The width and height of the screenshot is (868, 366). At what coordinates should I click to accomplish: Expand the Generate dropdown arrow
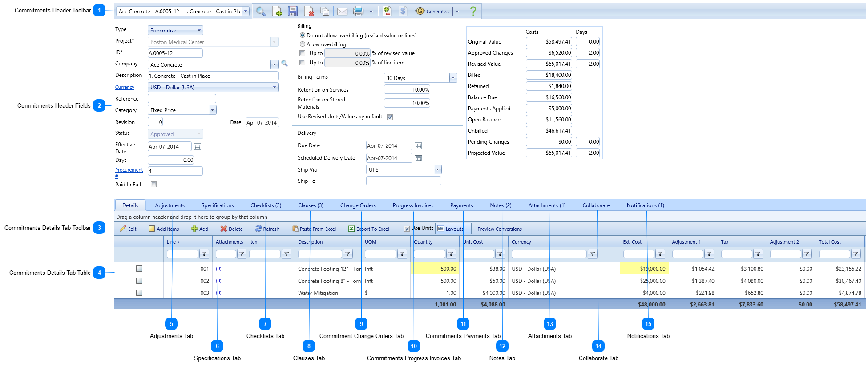[x=457, y=12]
